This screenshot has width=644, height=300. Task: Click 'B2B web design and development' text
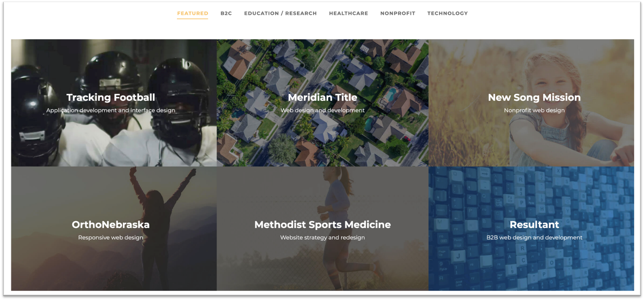(534, 237)
